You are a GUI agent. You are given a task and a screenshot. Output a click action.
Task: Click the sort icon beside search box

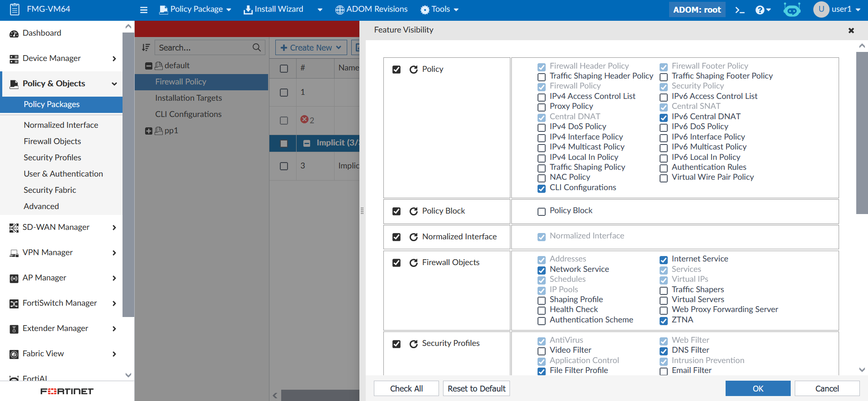146,47
